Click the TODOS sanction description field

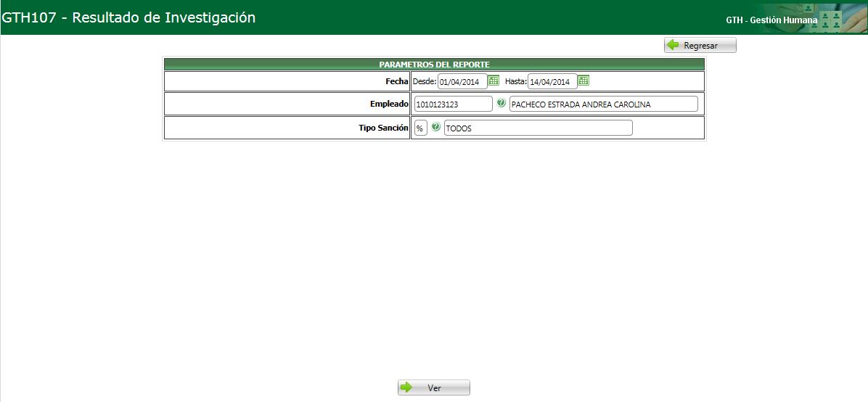pyautogui.click(x=538, y=128)
